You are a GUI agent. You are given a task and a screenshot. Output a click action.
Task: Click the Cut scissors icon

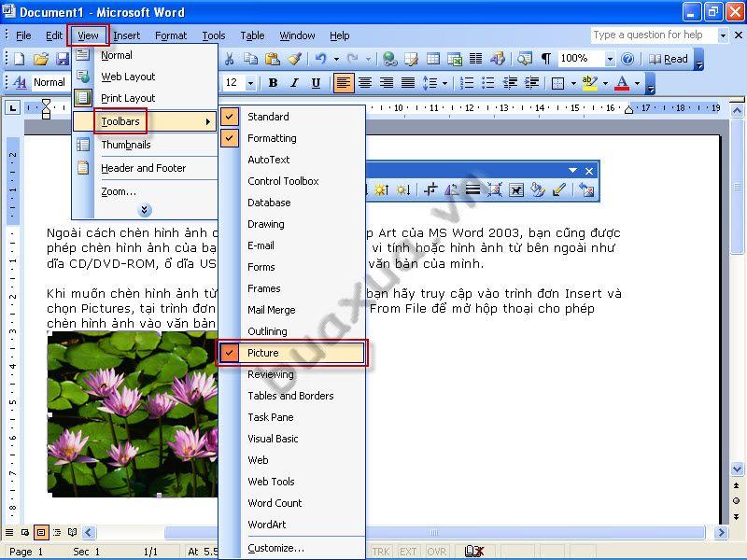pos(229,59)
